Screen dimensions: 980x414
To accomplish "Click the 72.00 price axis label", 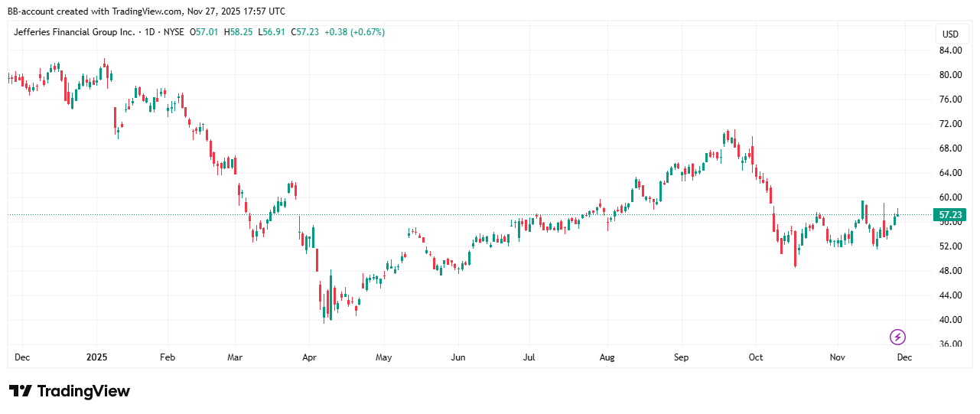I will 949,124.
